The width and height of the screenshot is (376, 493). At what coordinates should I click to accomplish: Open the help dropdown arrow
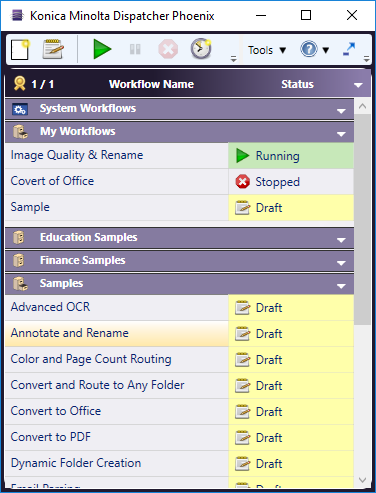326,50
